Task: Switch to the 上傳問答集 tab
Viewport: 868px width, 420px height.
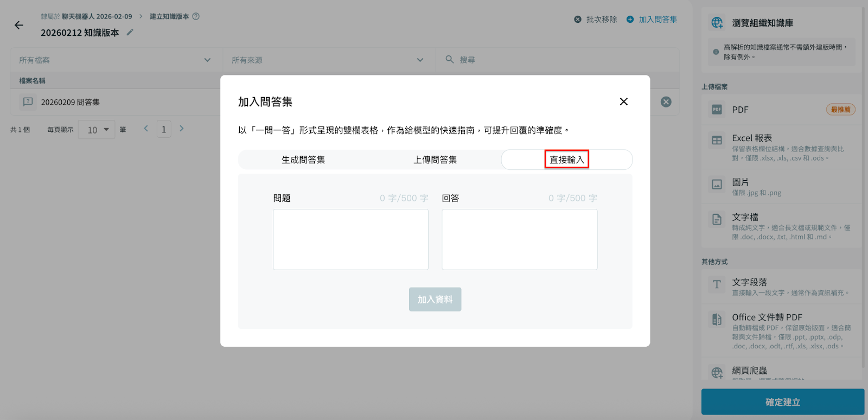Action: coord(435,160)
